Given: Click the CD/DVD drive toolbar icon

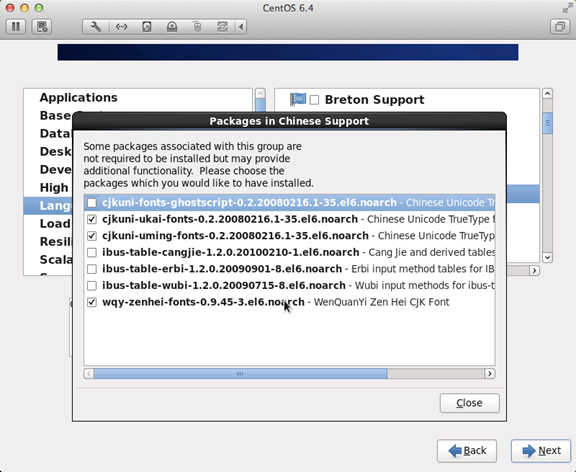Looking at the screenshot, I should click(x=172, y=27).
